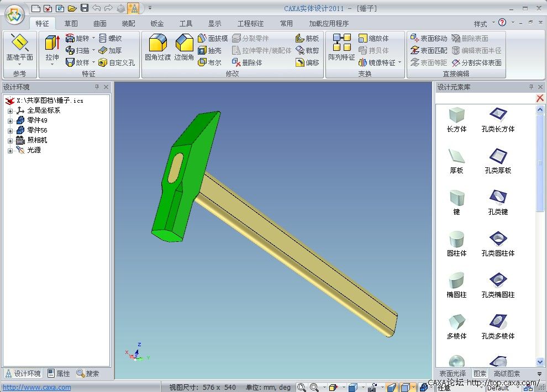Expand the 光源 tree node
The image size is (547, 392).
coord(10,151)
